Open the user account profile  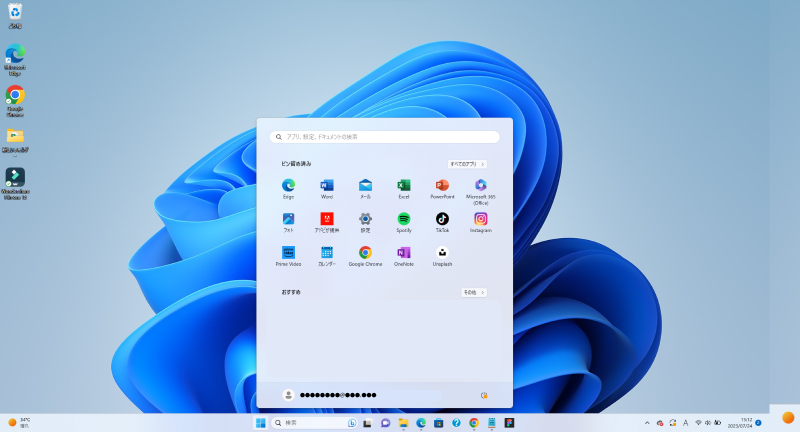tap(330, 395)
